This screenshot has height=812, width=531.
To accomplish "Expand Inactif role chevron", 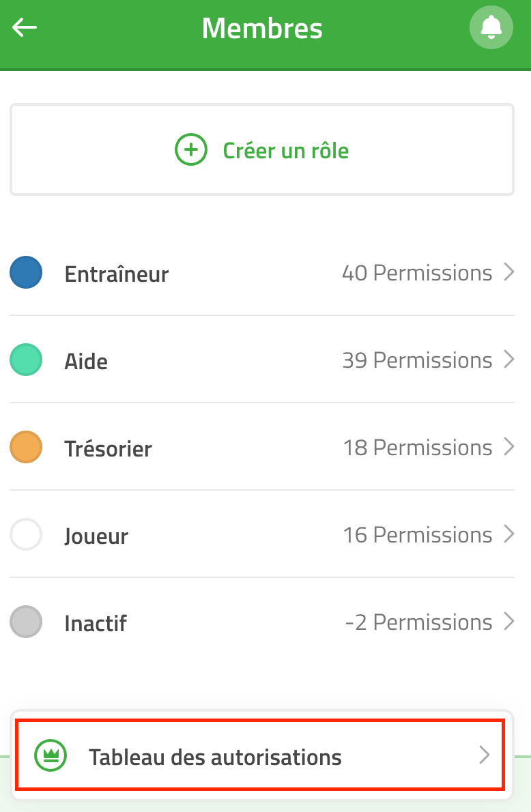I will click(508, 622).
